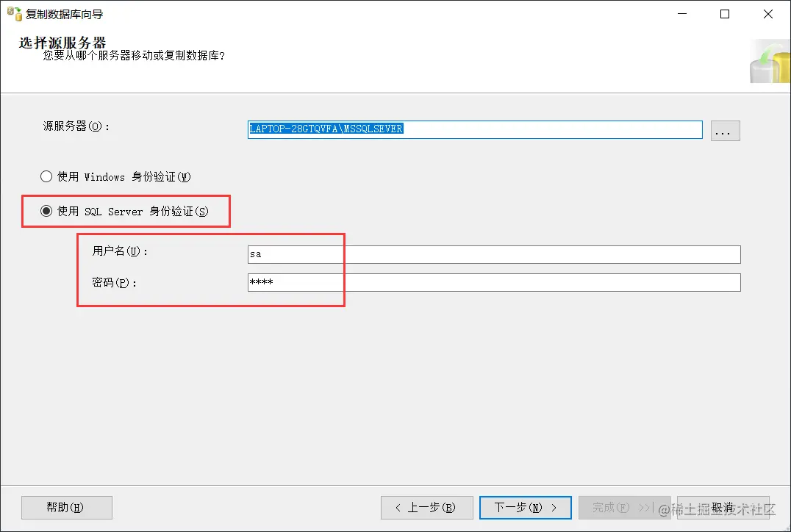
Task: Maximize the wizard window
Action: click(x=724, y=14)
